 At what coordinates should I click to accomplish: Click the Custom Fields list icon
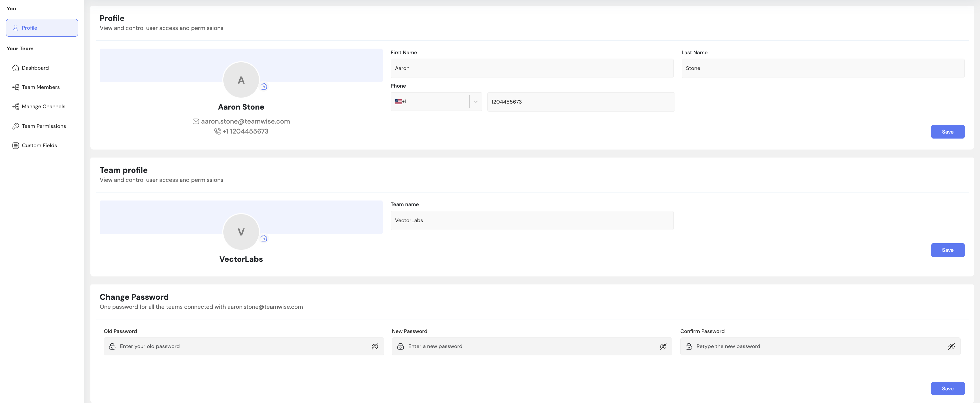tap(16, 146)
